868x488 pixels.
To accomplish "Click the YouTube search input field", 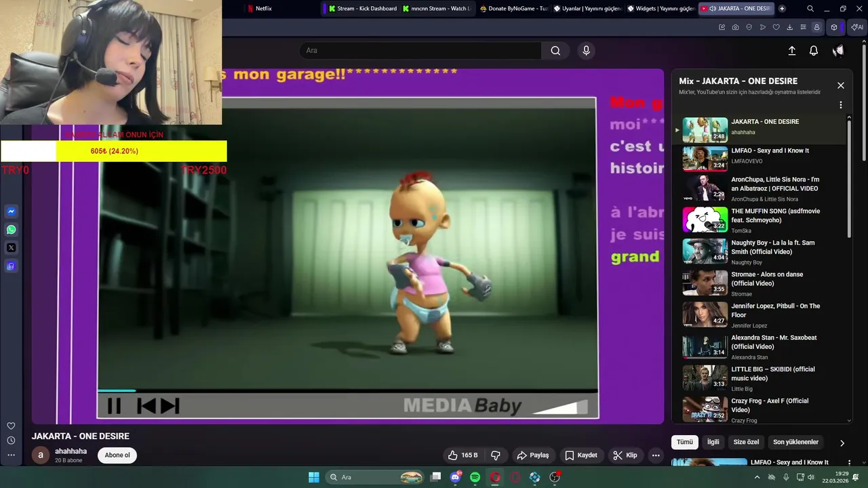I will [x=420, y=50].
